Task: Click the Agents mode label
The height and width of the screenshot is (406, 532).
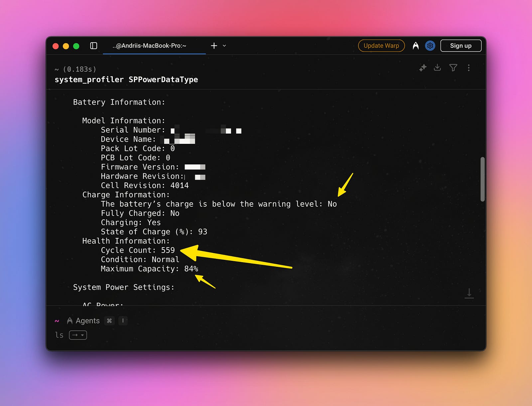Action: click(x=88, y=321)
